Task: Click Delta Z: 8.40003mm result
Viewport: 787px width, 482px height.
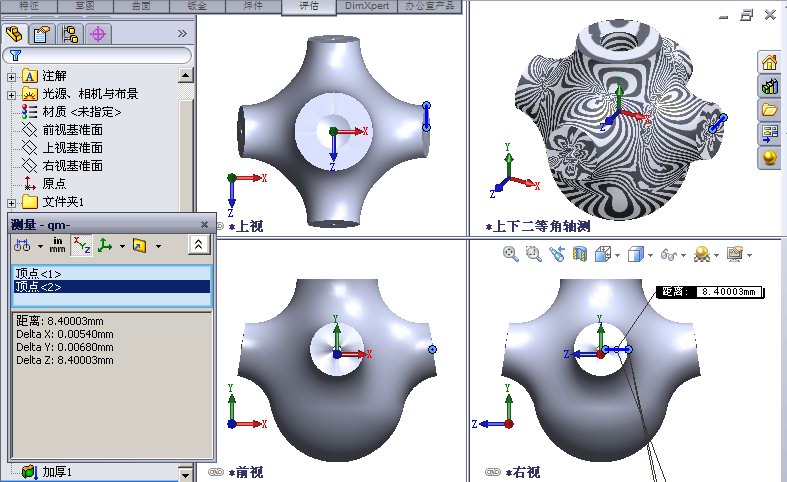Action: pos(65,360)
